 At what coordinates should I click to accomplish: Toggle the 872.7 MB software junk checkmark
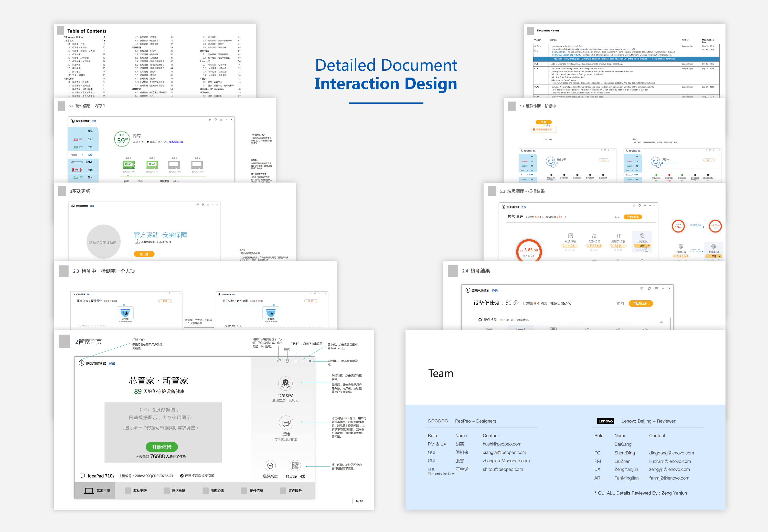point(588,246)
